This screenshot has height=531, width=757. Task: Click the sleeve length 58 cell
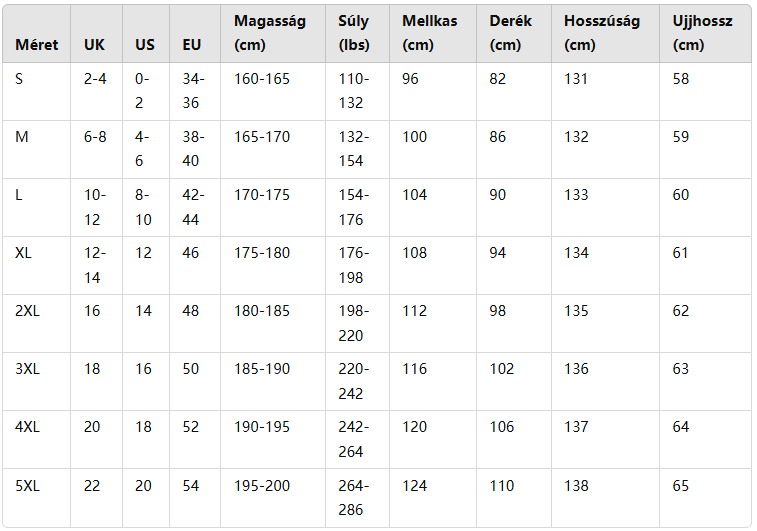[681, 79]
